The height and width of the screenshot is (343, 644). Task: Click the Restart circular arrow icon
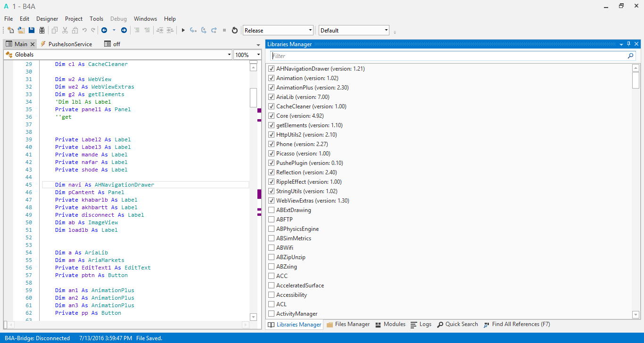[x=235, y=30]
